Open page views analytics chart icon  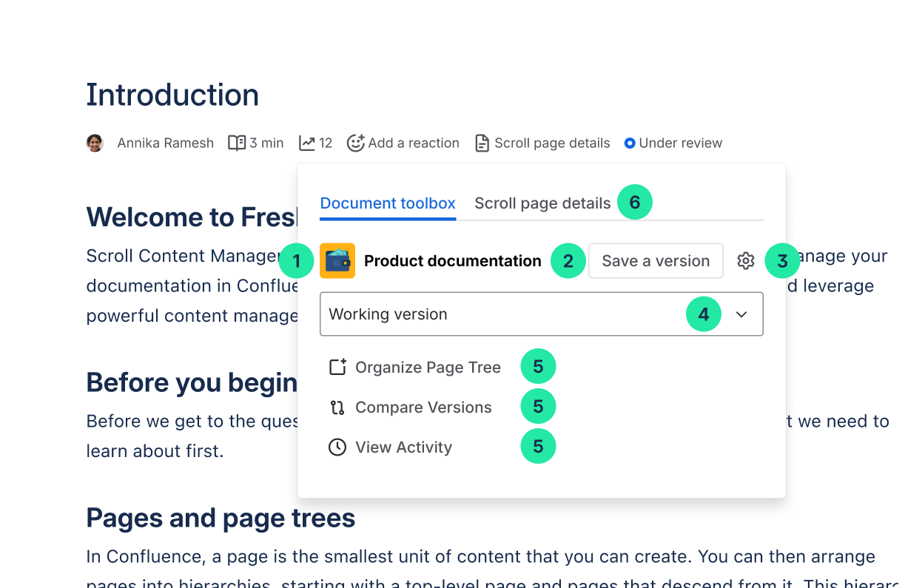tap(307, 143)
